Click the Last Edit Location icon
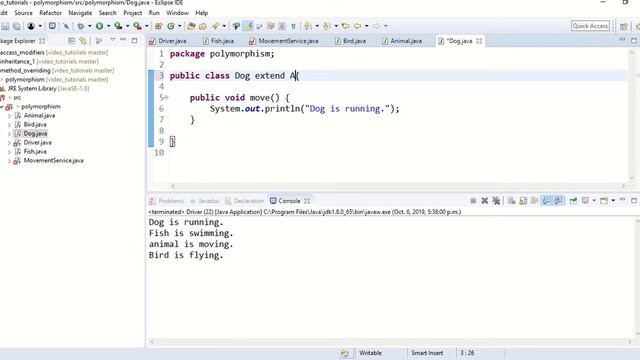The height and width of the screenshot is (360, 640). 346,26
